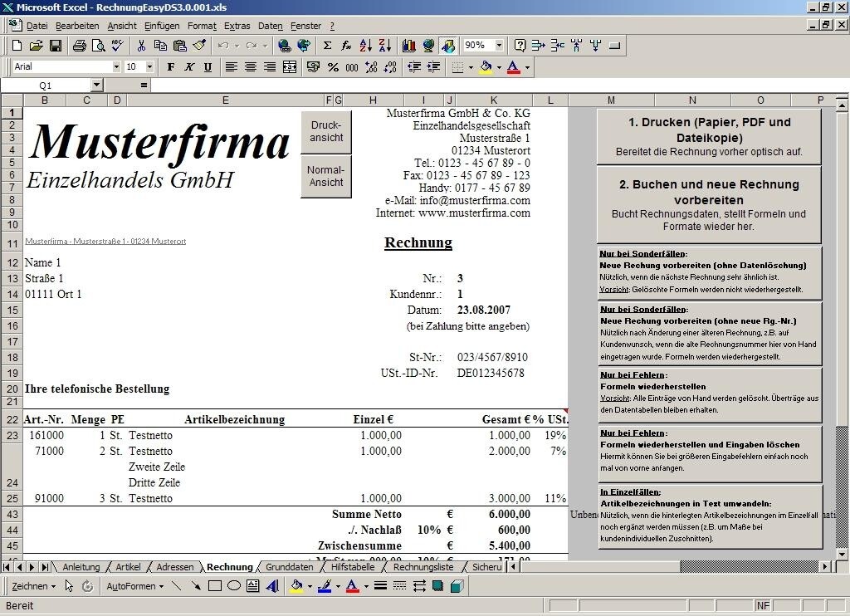The height and width of the screenshot is (616, 850).
Task: Select the Rectangle drawing tool
Action: click(215, 585)
